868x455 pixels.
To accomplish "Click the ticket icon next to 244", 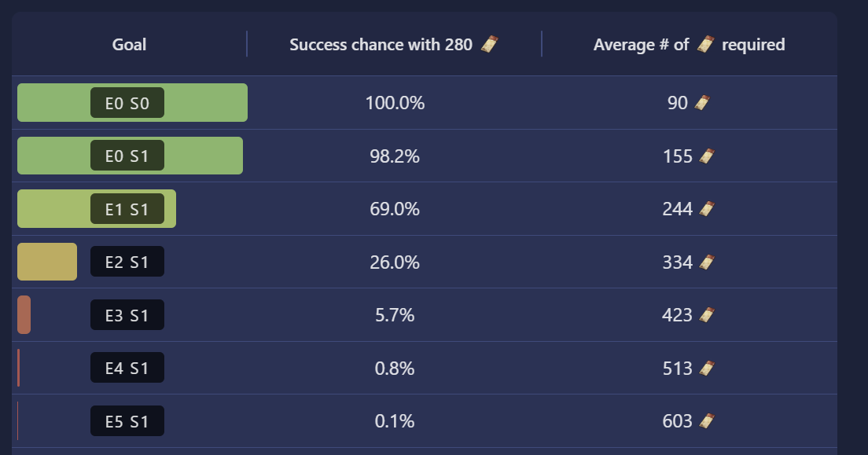I will 706,209.
